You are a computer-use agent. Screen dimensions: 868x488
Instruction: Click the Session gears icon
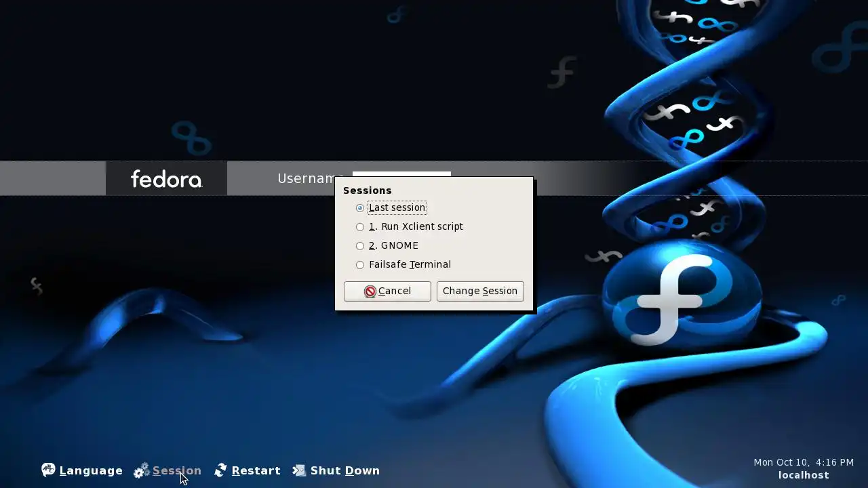click(142, 470)
